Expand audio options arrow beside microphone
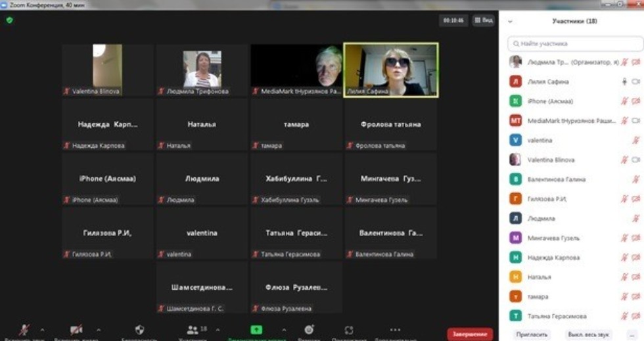 click(42, 330)
